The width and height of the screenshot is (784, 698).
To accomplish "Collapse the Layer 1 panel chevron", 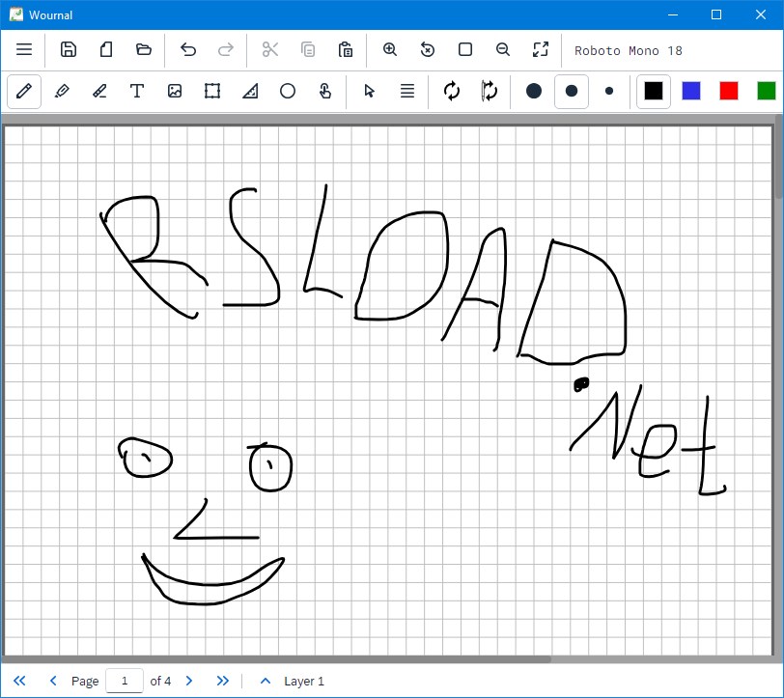I will (x=265, y=681).
